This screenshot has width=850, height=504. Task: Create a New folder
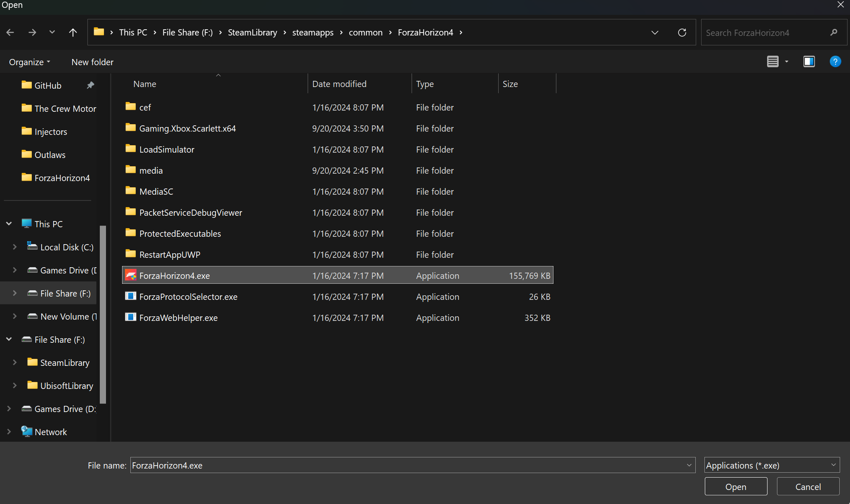92,62
